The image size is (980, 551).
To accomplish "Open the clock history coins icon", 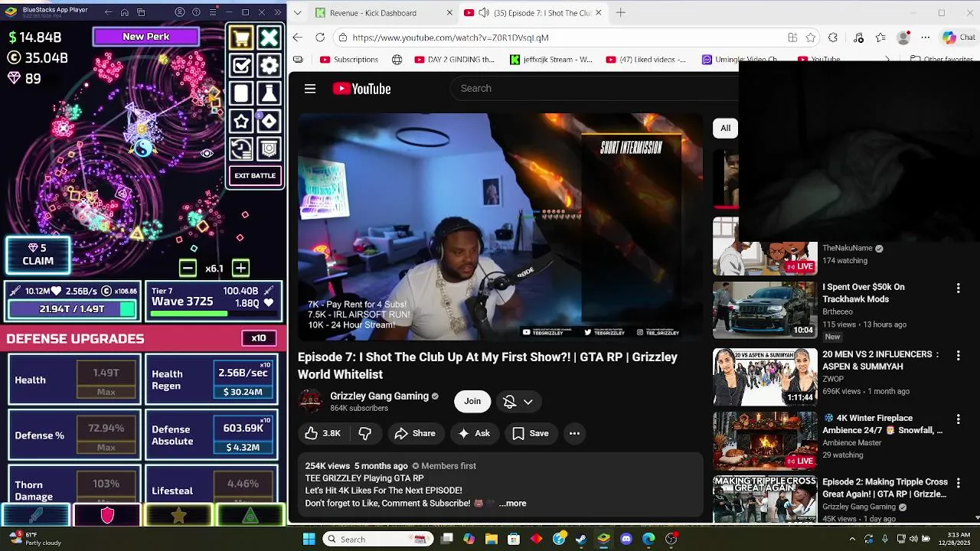I will click(x=241, y=149).
